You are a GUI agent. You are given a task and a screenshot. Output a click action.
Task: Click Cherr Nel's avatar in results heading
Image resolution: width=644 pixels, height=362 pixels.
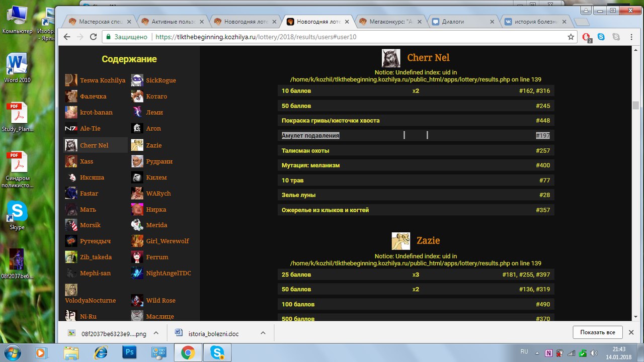point(391,58)
